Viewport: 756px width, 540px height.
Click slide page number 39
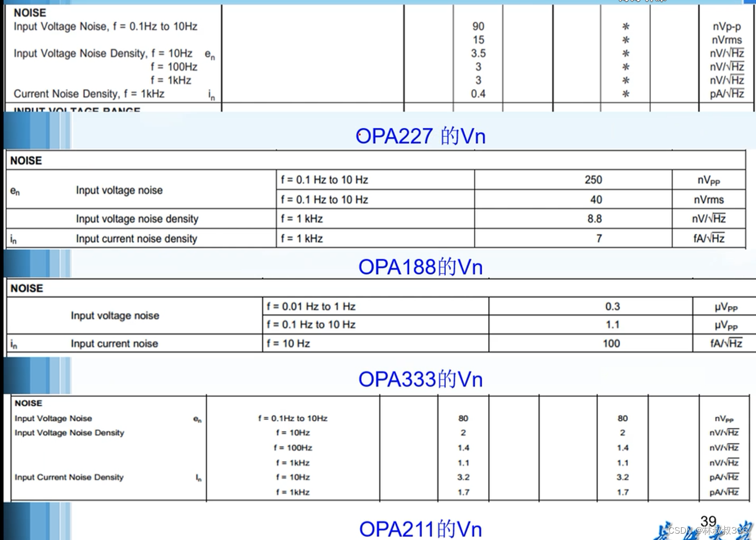(x=708, y=522)
